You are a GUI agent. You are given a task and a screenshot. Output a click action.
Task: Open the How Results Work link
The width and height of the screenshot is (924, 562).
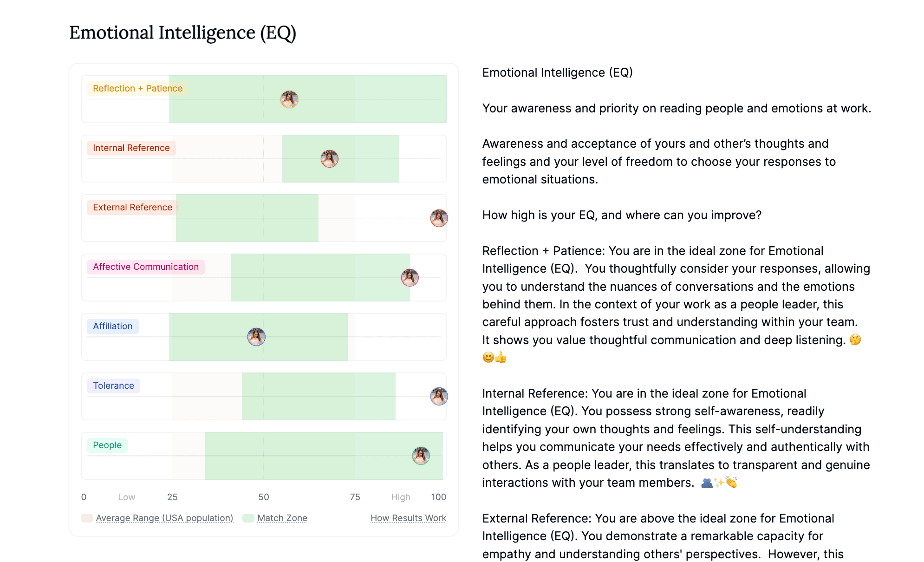(408, 518)
